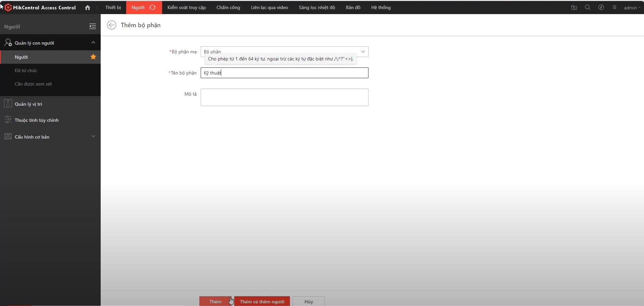This screenshot has height=306, width=644.
Task: Click the Thêm button
Action: [x=215, y=301]
